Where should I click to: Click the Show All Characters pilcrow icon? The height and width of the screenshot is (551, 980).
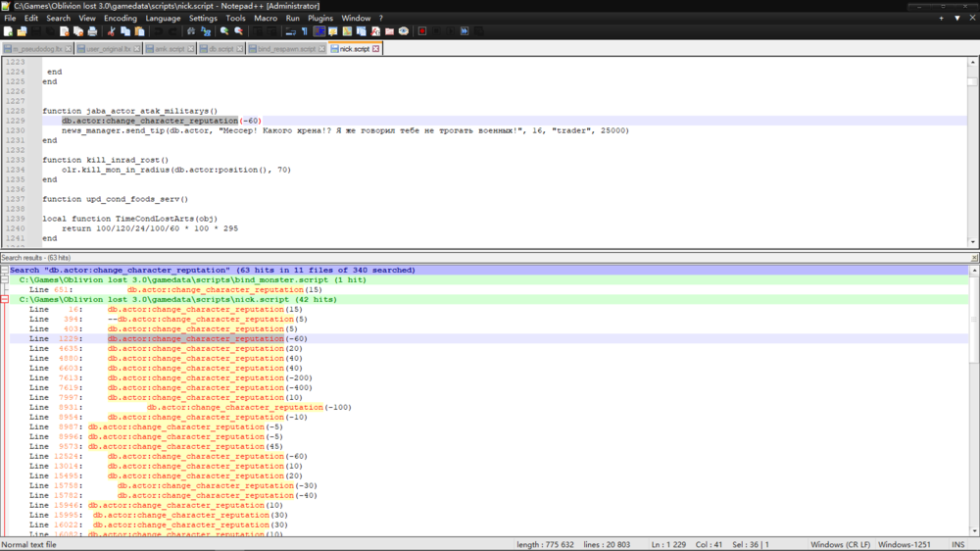point(304,31)
